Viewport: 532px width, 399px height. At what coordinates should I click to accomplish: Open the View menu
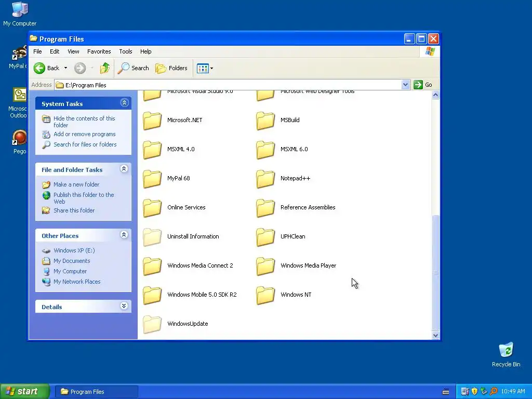(73, 51)
